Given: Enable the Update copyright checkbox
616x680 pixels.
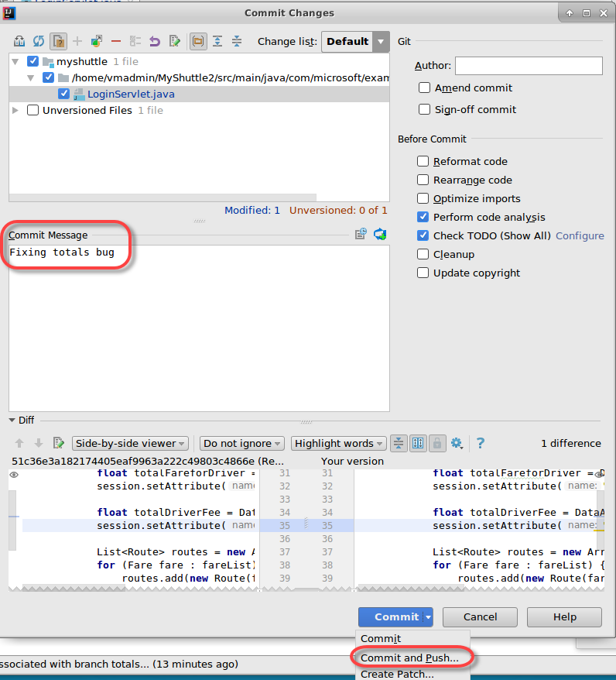Looking at the screenshot, I should (x=423, y=273).
